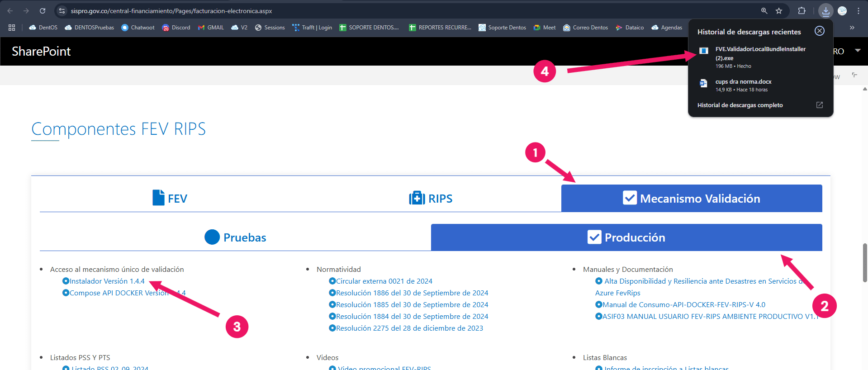Open Chrome's three-dot menu
The image size is (868, 370).
[x=859, y=11]
